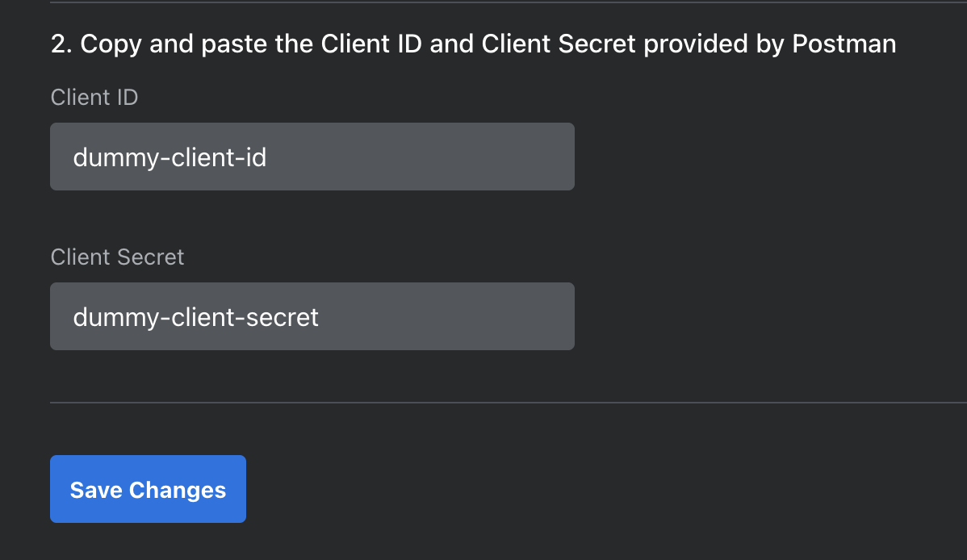Click the step 2 instruction heading
The width and height of the screenshot is (967, 560).
click(x=472, y=44)
